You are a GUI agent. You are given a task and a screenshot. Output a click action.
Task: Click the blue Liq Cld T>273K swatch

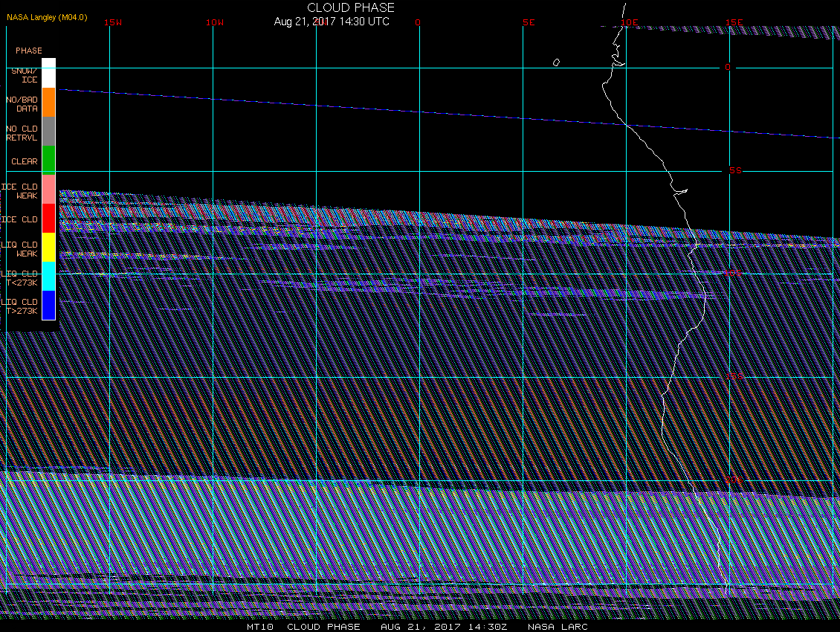click(49, 305)
